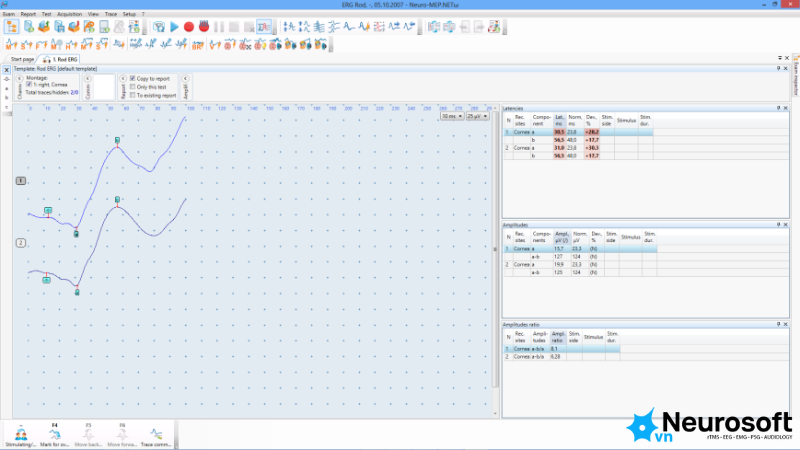This screenshot has height=450, width=800.
Task: Pin the Amplitudes panel
Action: click(x=779, y=224)
